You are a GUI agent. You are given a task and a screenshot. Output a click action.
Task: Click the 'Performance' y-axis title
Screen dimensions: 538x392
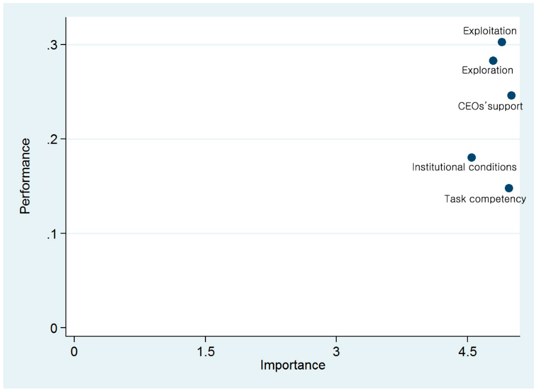tap(25, 176)
